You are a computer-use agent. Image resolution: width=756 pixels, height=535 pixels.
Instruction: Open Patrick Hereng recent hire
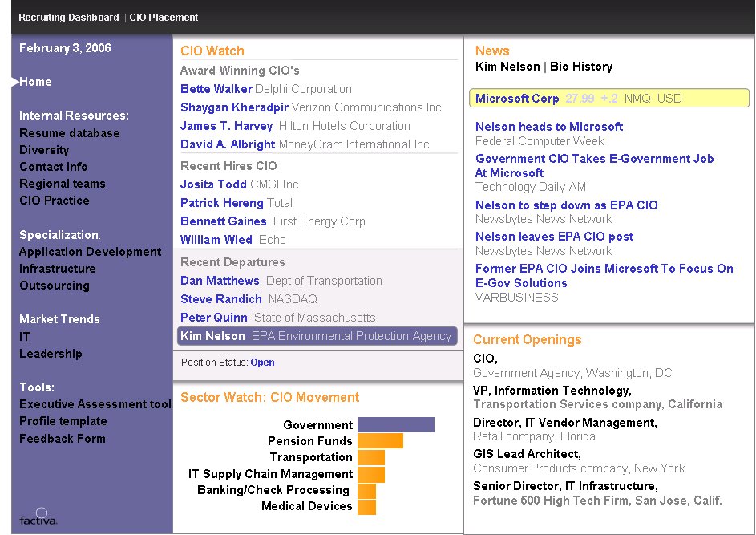pos(222,203)
